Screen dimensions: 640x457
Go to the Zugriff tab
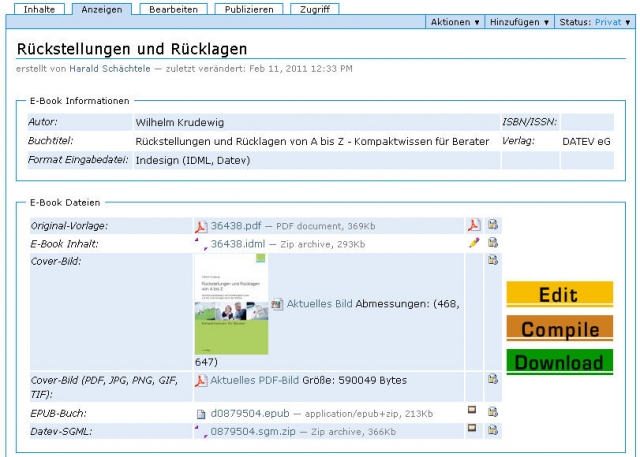(x=314, y=8)
